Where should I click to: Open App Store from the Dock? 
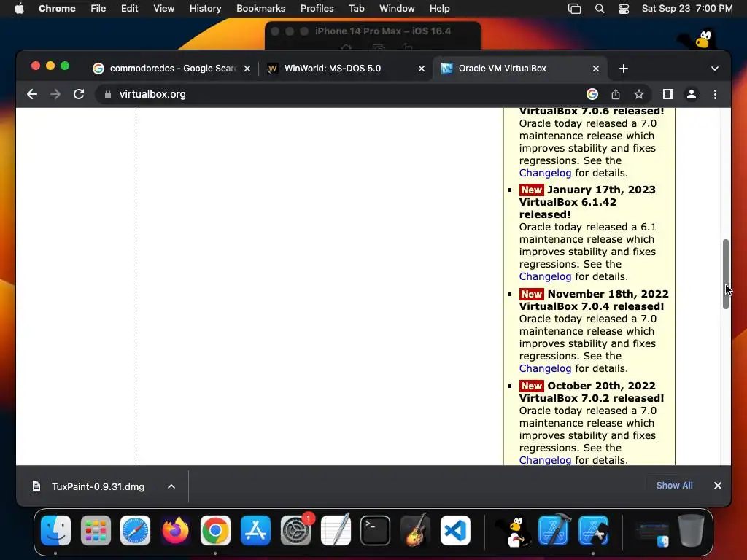(x=255, y=531)
